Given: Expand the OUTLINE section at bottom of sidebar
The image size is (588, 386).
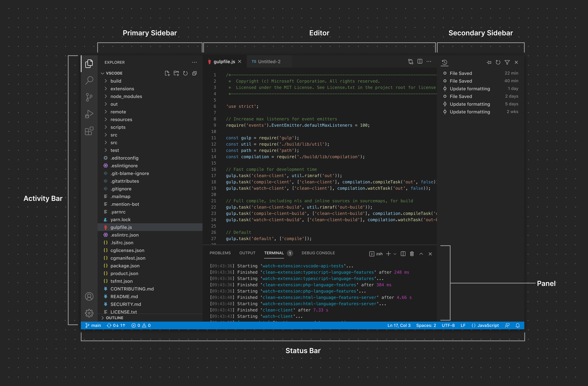Looking at the screenshot, I should (113, 318).
